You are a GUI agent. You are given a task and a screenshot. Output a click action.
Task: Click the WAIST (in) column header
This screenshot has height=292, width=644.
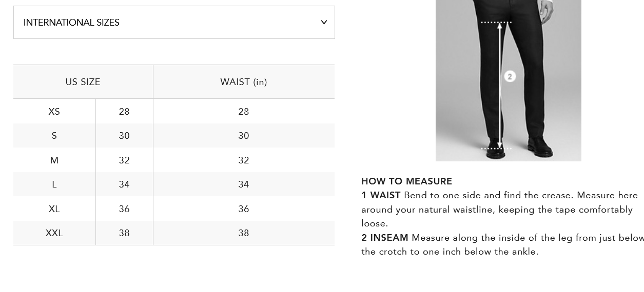[x=244, y=82]
